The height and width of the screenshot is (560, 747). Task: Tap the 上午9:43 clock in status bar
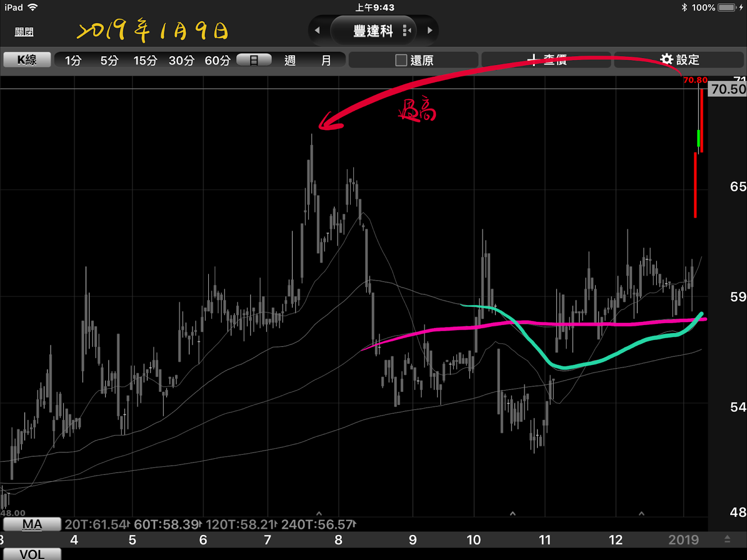pos(374,7)
